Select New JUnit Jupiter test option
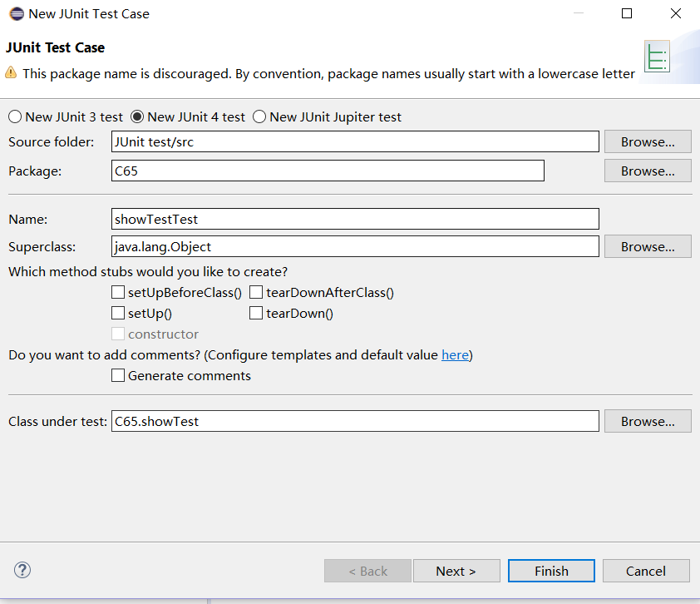The height and width of the screenshot is (604, 700). pyautogui.click(x=259, y=117)
